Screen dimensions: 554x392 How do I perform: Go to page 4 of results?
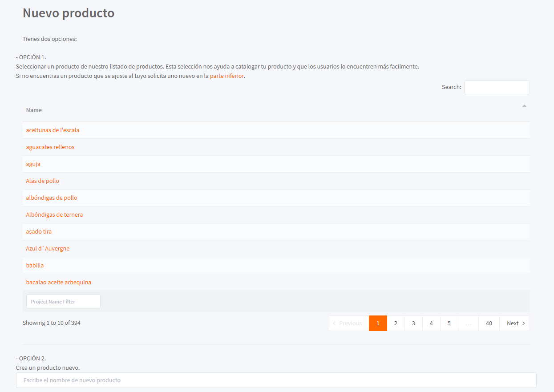(431, 323)
